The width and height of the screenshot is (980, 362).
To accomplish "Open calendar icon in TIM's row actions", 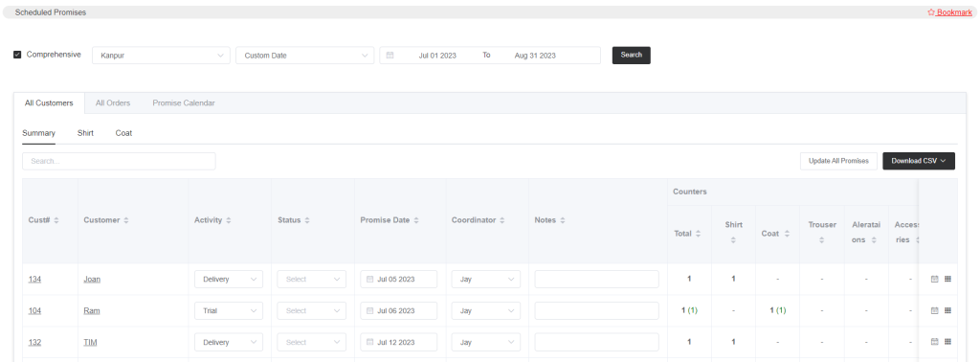I will [x=935, y=341].
